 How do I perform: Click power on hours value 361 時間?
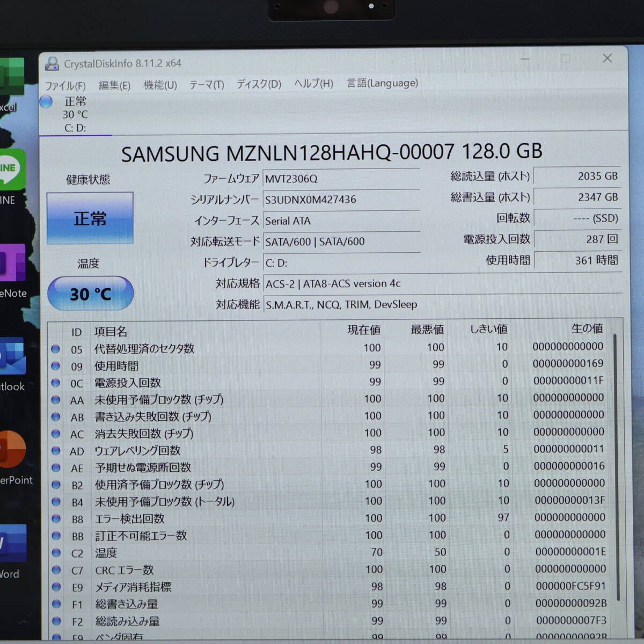point(577,260)
